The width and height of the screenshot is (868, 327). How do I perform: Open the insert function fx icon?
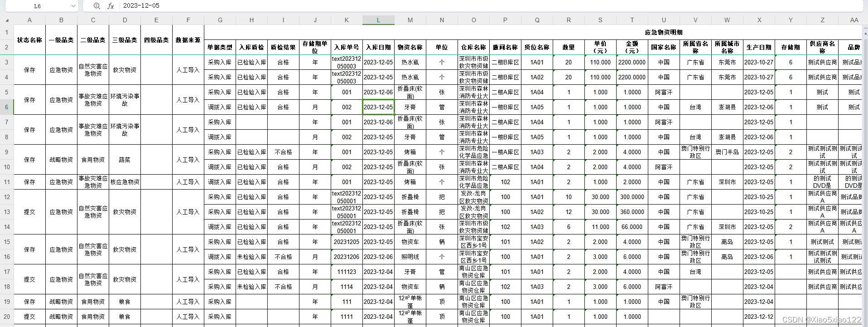pyautogui.click(x=111, y=6)
